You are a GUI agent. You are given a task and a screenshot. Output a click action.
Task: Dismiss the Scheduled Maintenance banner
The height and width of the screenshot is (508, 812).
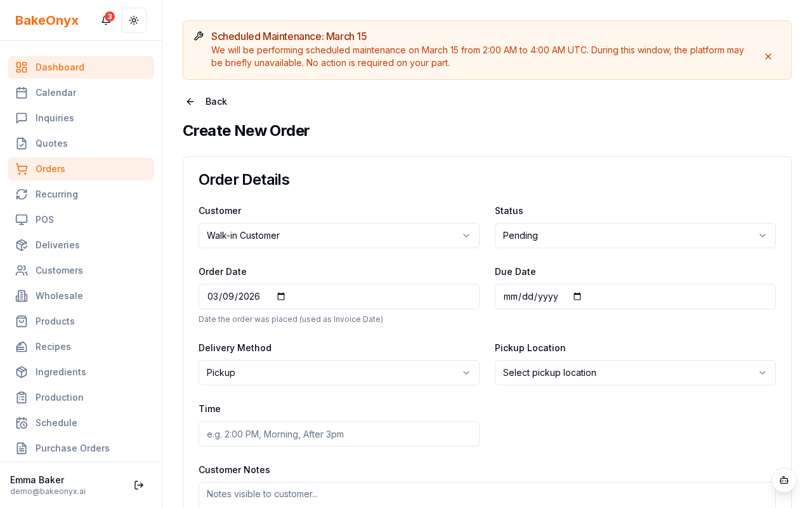pos(768,57)
